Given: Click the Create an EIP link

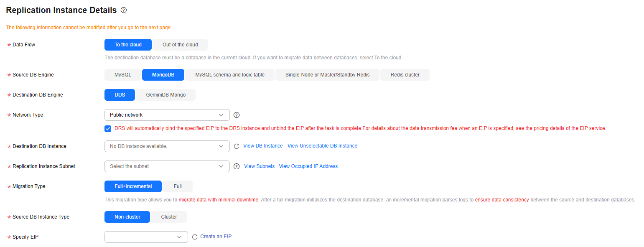Looking at the screenshot, I should [x=216, y=237].
